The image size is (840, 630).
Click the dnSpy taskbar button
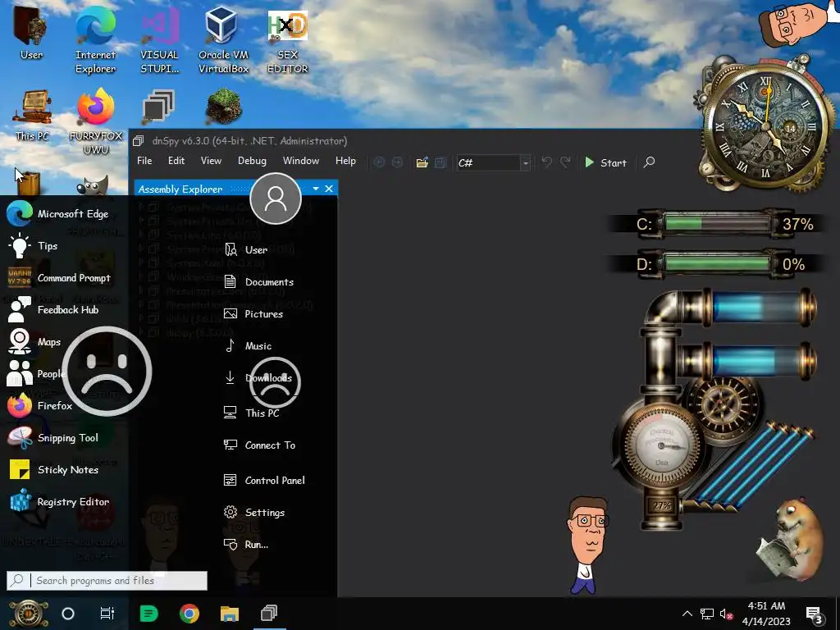point(269,614)
